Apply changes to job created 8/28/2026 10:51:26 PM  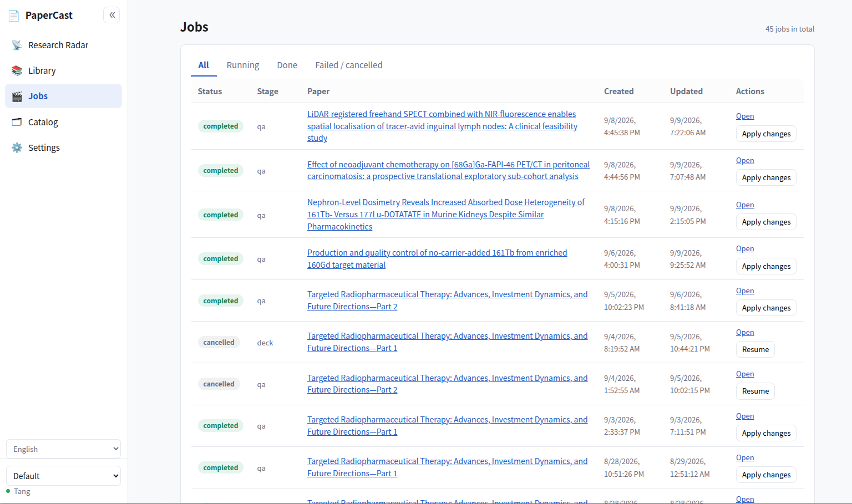coord(766,475)
